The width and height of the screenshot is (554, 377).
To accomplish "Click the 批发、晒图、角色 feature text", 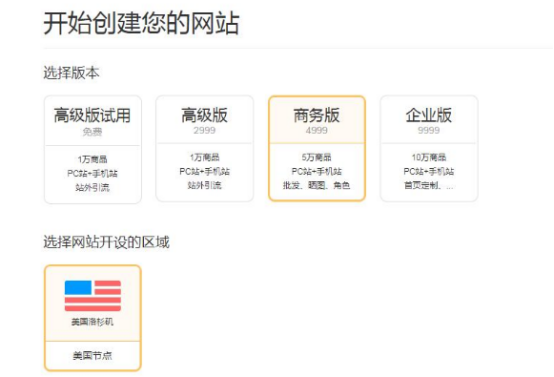I will pyautogui.click(x=317, y=185).
